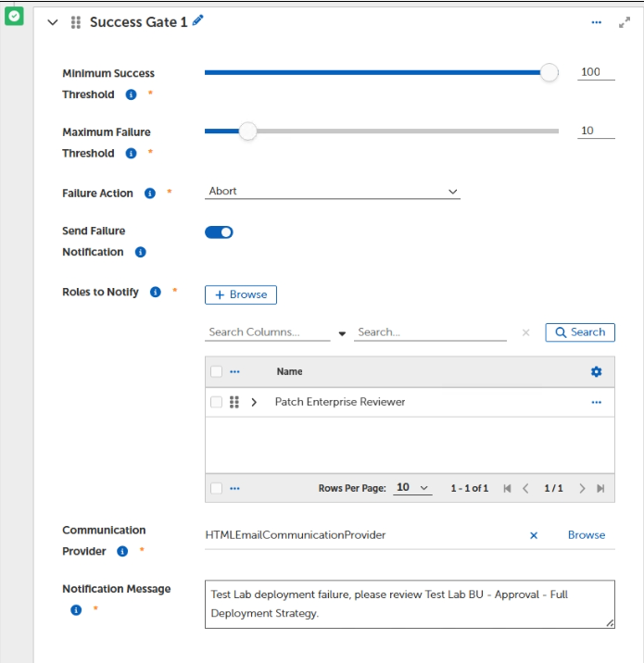The image size is (644, 663).
Task: Click the pencil edit icon beside Success Gate 1
Action: click(x=197, y=20)
